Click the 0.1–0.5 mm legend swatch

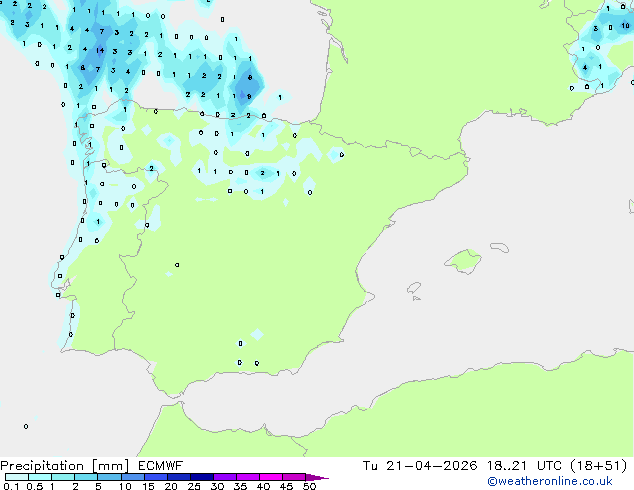tap(17, 477)
